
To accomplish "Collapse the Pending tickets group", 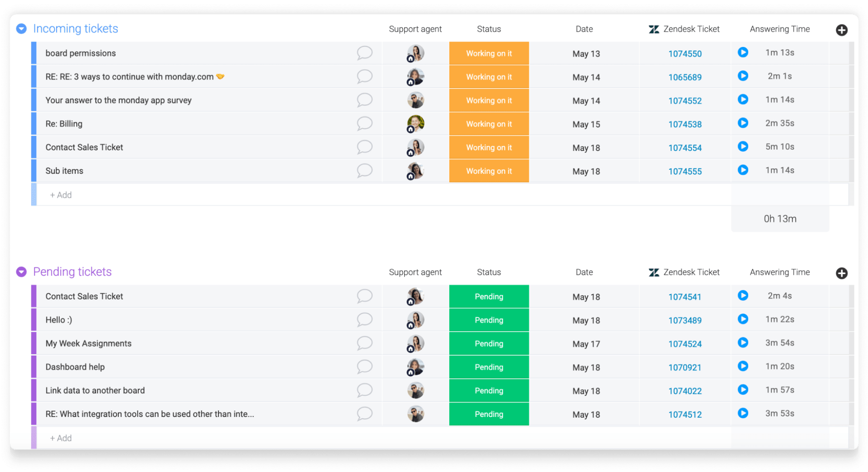I will click(21, 271).
